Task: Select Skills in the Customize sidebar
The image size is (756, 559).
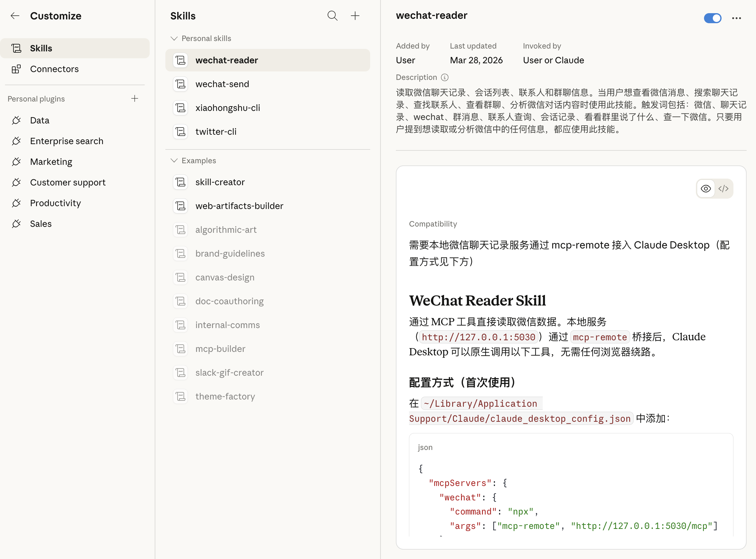Action: pos(75,48)
